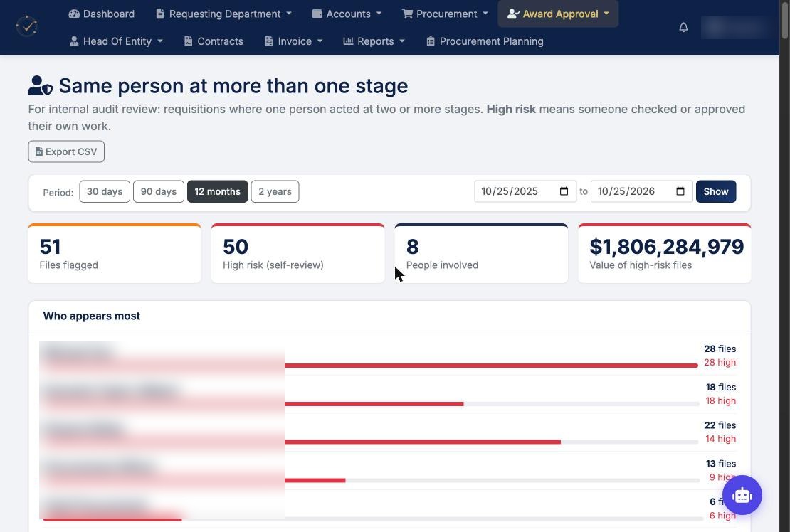Click the '14 high' red text
This screenshot has height=532, width=790.
tap(720, 439)
